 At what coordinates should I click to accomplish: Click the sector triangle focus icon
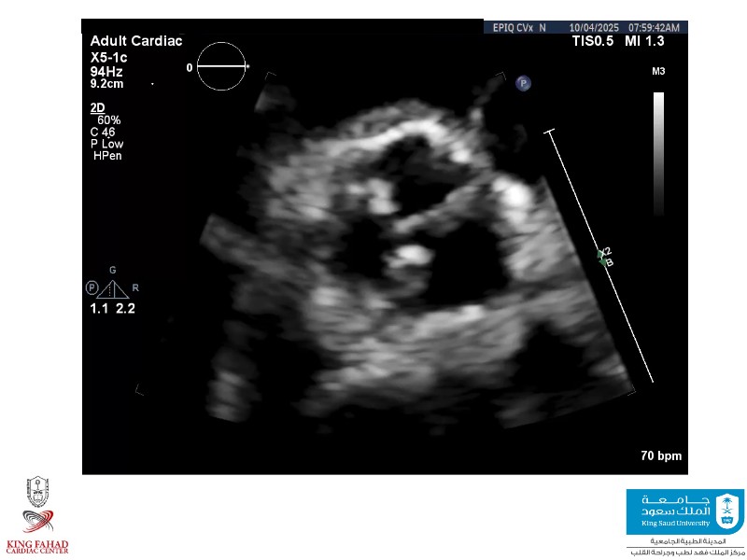click(x=114, y=288)
